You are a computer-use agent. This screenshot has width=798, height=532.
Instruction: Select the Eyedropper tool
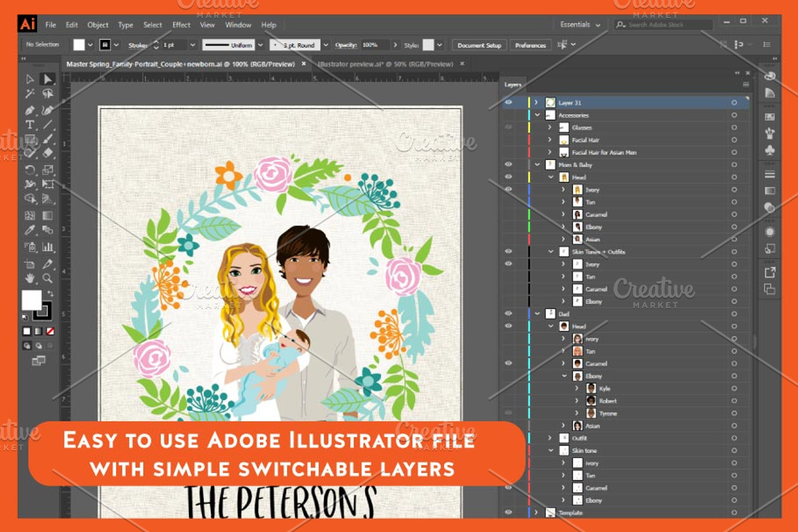point(30,231)
